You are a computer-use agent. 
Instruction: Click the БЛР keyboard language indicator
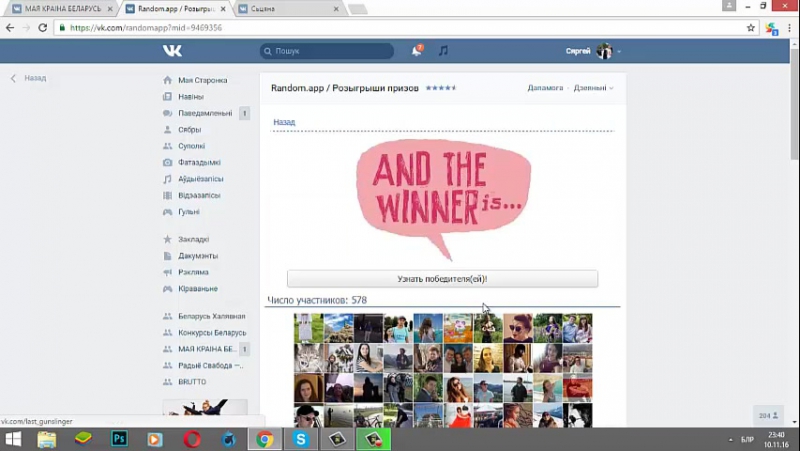(x=747, y=440)
